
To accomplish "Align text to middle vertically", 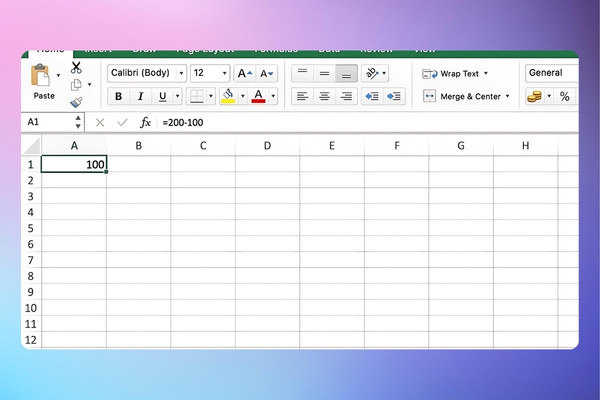I will coord(324,73).
